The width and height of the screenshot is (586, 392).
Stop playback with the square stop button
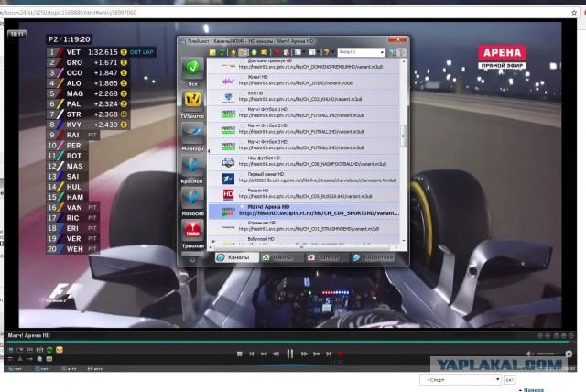240,354
